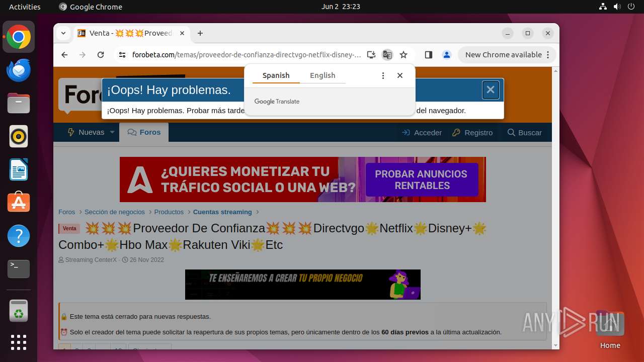Open the Files manager in the dock
This screenshot has width=644, height=362.
tap(19, 103)
